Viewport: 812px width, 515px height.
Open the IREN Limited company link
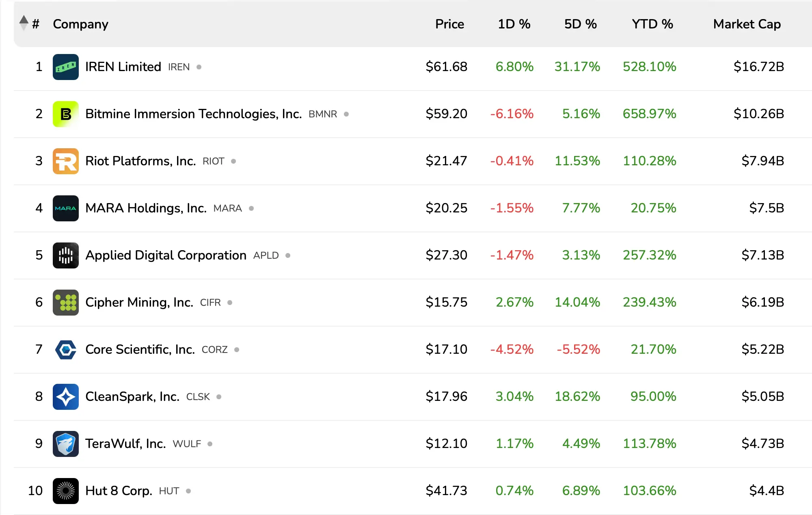click(x=123, y=67)
